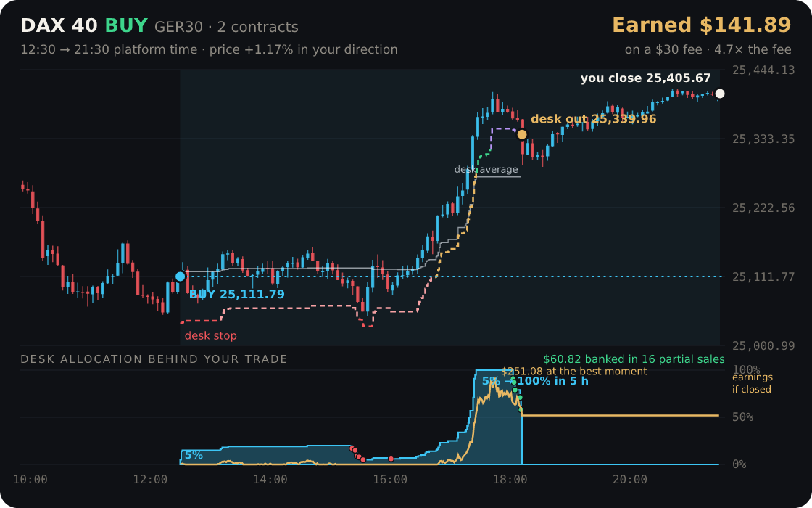Click 'DESK ALLOCATION BEHIND YOUR TRADE' heading

tap(154, 359)
